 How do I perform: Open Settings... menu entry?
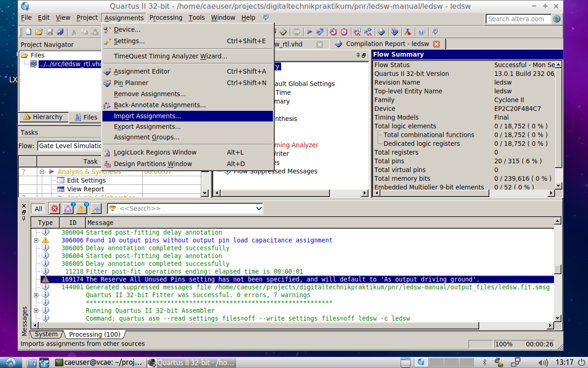[188, 41]
